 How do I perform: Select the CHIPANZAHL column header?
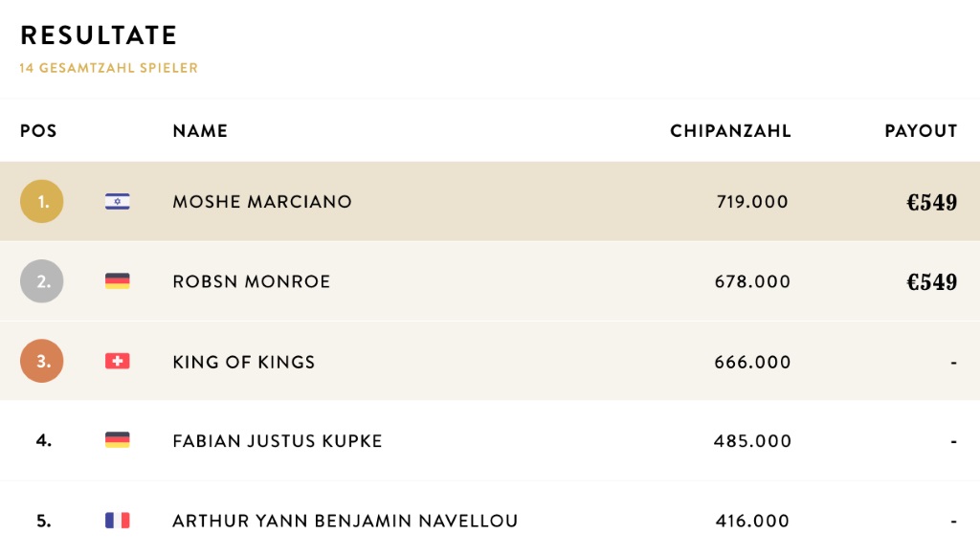point(730,131)
